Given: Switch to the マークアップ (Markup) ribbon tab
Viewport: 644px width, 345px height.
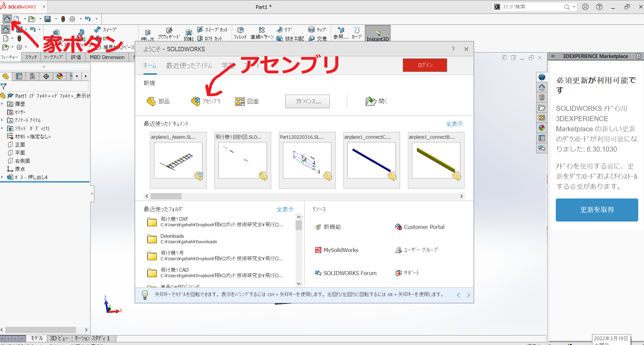Looking at the screenshot, I should click(53, 57).
